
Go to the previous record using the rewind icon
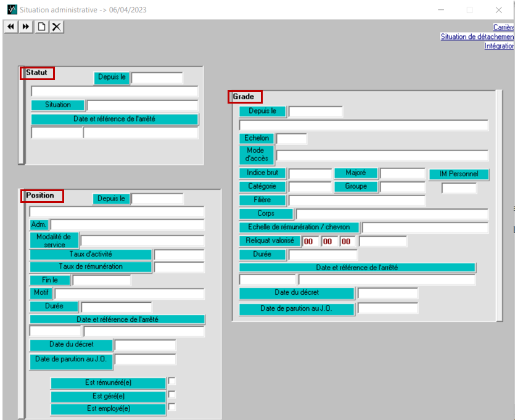coord(10,27)
